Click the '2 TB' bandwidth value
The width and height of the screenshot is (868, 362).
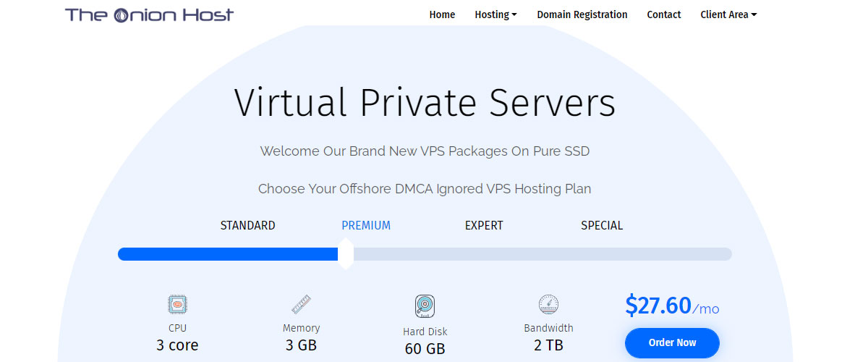click(548, 345)
